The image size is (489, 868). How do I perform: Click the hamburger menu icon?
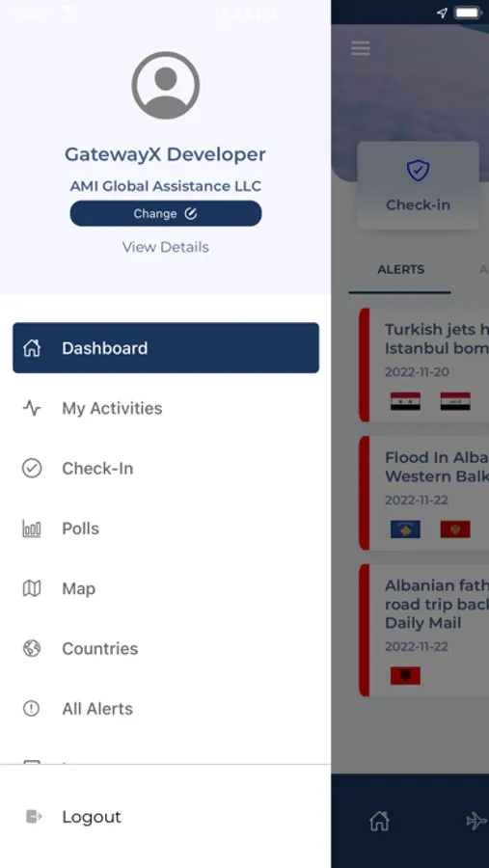pos(361,49)
